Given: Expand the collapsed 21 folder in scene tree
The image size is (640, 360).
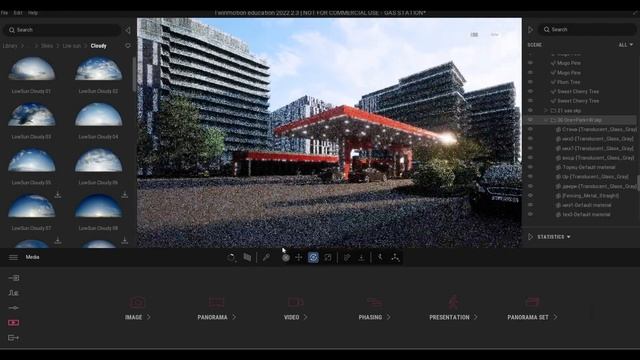Looking at the screenshot, I should (546, 110).
